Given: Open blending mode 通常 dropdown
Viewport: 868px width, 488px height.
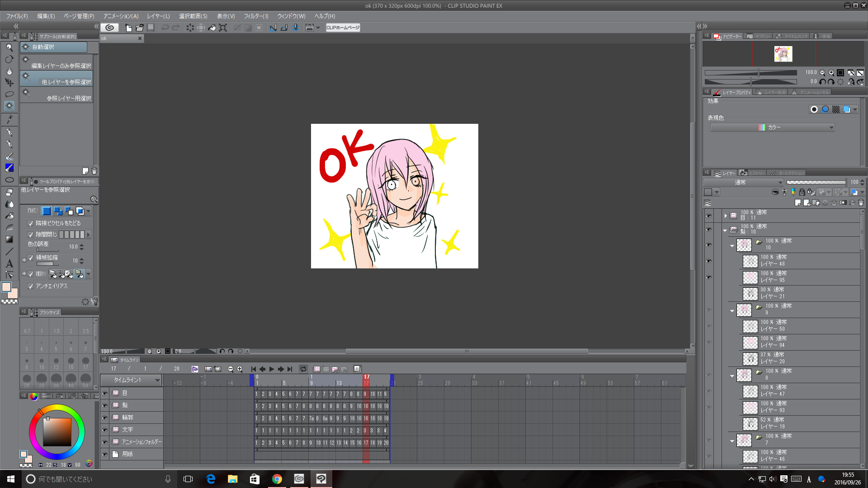Looking at the screenshot, I should click(x=744, y=182).
